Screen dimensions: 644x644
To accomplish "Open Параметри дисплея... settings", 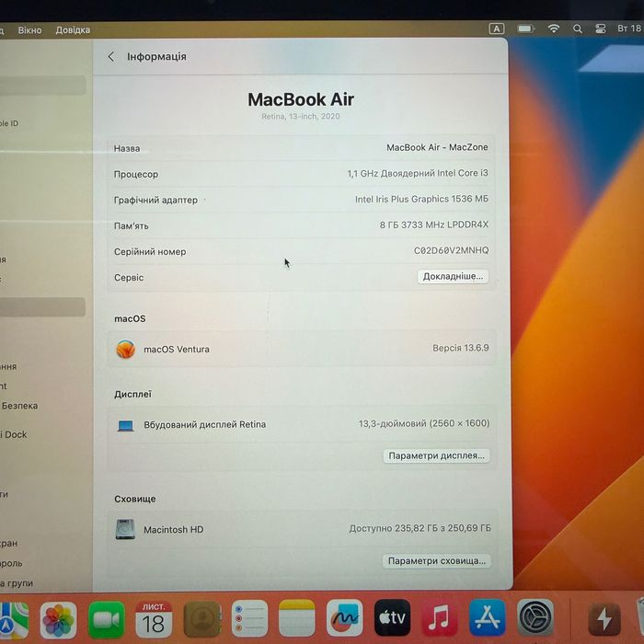I will click(x=436, y=455).
